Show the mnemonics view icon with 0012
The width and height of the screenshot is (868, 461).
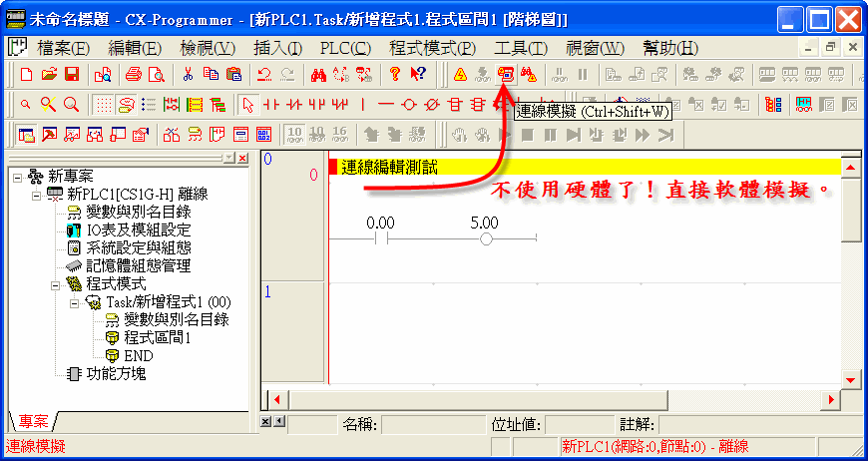[x=264, y=134]
